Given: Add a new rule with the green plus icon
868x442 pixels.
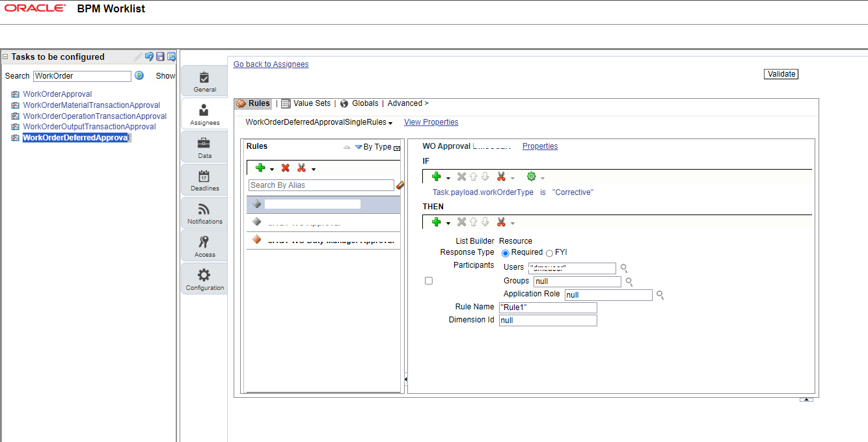Looking at the screenshot, I should click(260, 168).
